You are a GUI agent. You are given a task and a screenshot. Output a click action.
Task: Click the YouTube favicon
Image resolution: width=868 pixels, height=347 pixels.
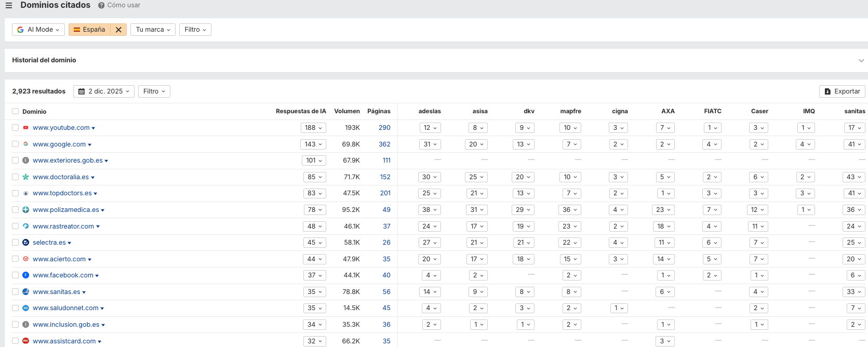tap(25, 128)
